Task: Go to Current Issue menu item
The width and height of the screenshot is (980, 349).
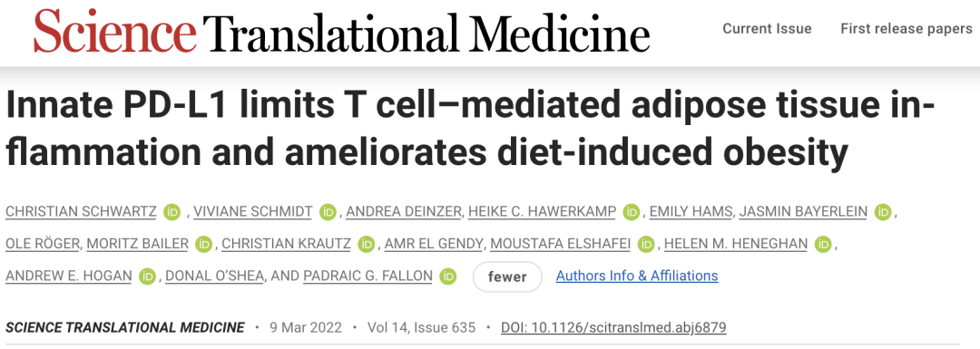Action: click(767, 29)
